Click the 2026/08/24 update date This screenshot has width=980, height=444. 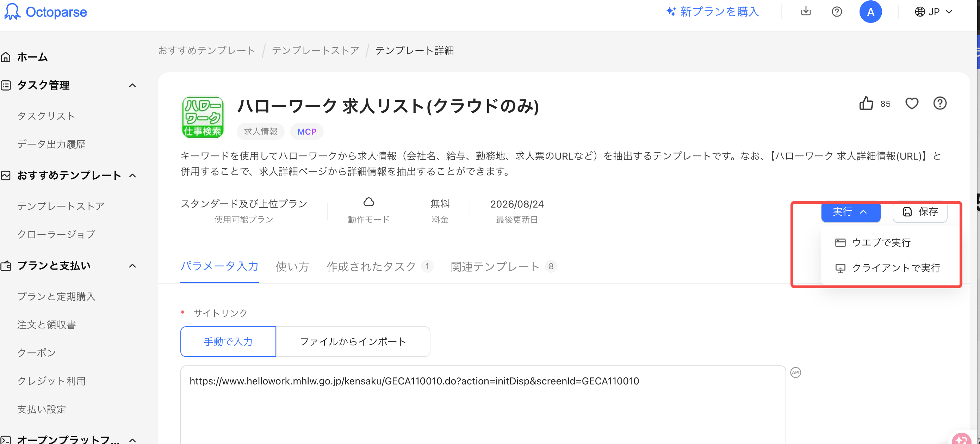pyautogui.click(x=517, y=204)
